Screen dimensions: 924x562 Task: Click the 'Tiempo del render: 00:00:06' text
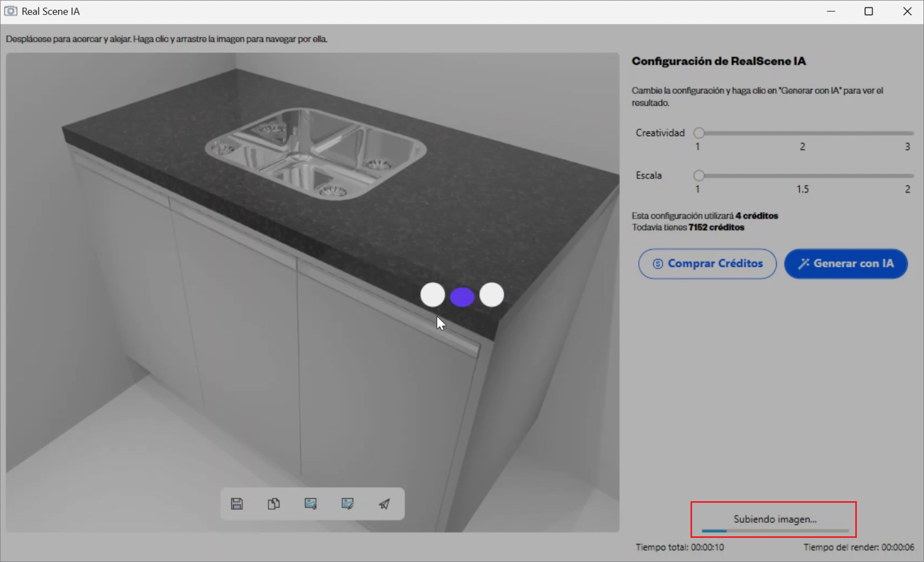click(x=859, y=547)
